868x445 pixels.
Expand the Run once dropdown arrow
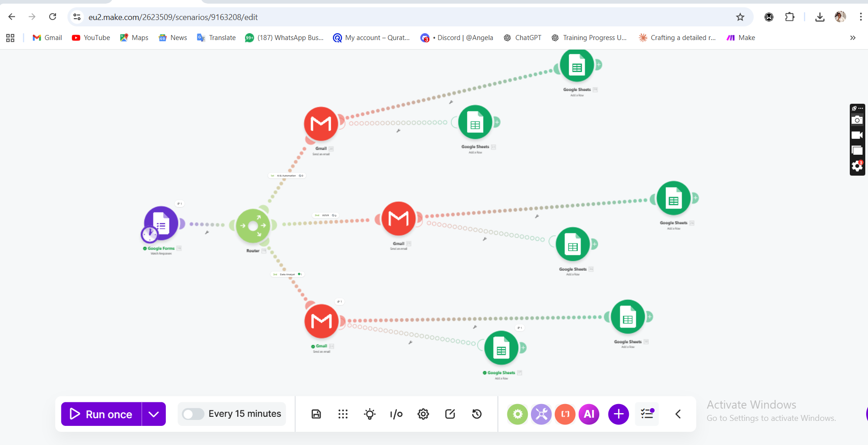click(x=154, y=414)
